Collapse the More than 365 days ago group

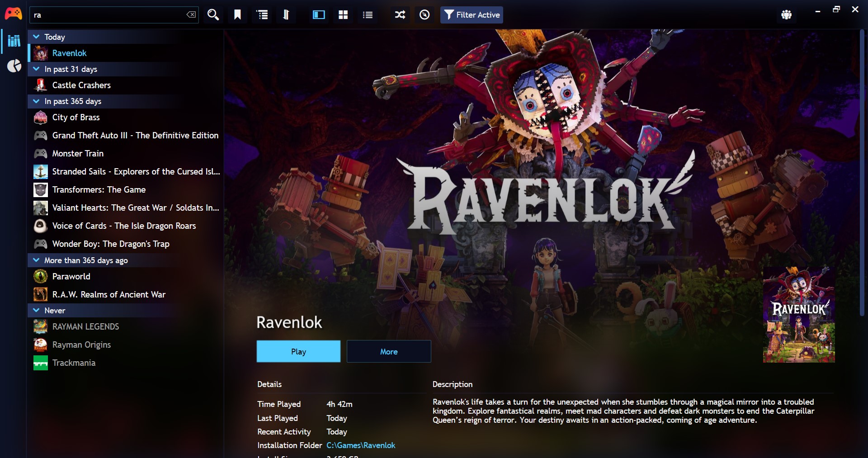click(x=37, y=260)
